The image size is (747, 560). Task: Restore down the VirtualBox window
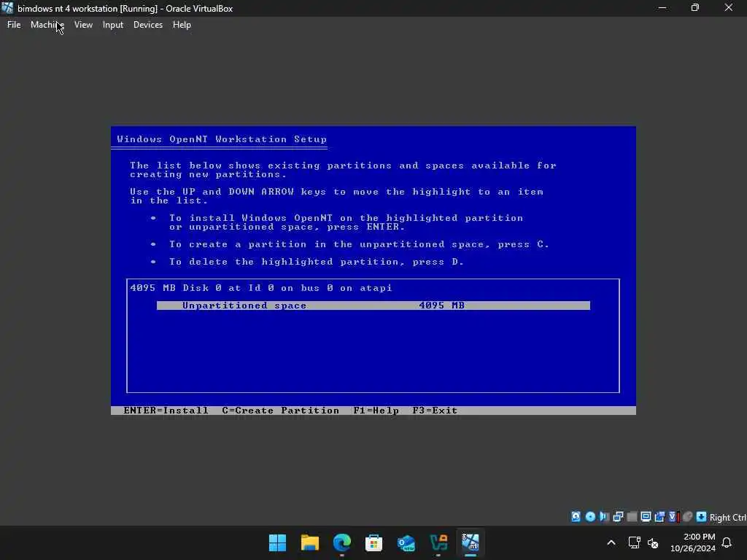(695, 7)
